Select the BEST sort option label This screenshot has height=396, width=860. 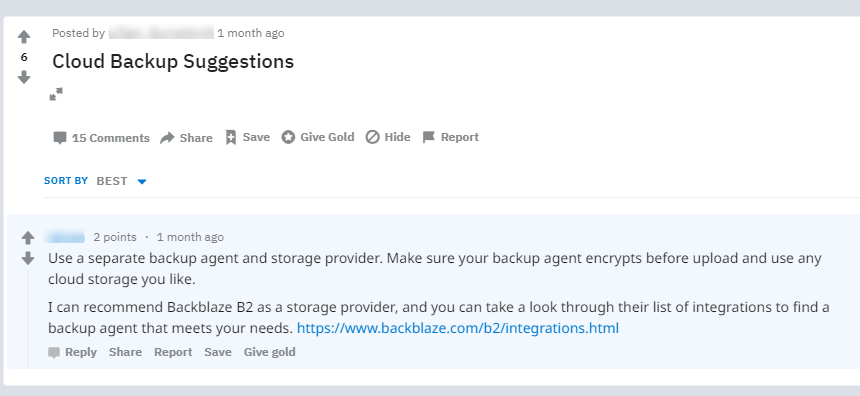112,181
